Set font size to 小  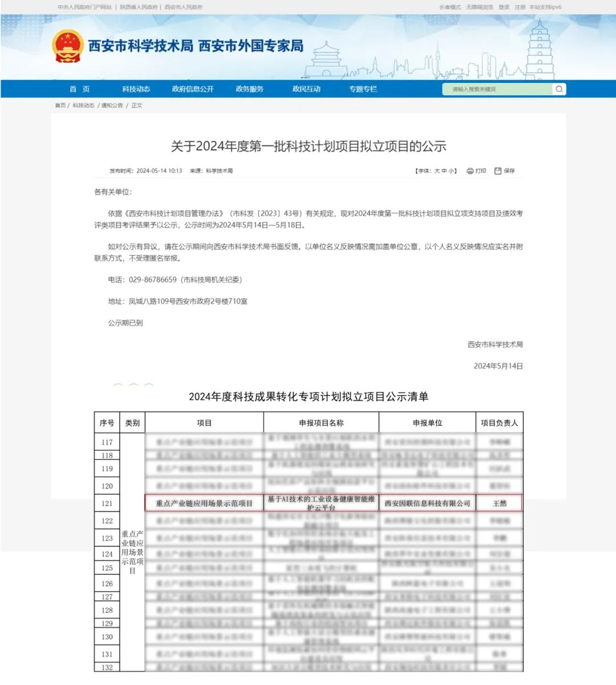tap(451, 171)
